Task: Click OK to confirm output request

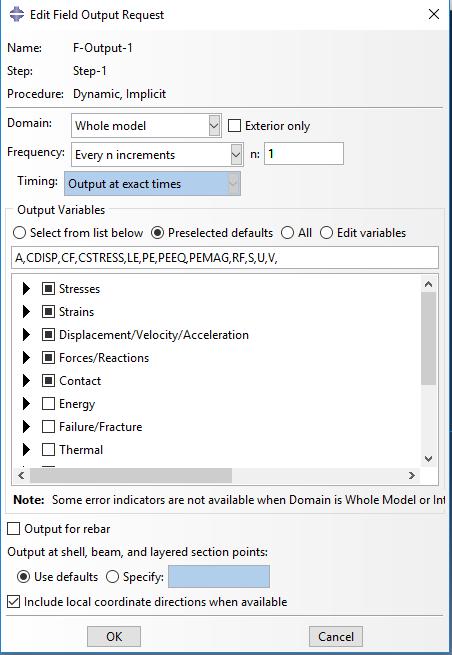Action: coord(114,637)
